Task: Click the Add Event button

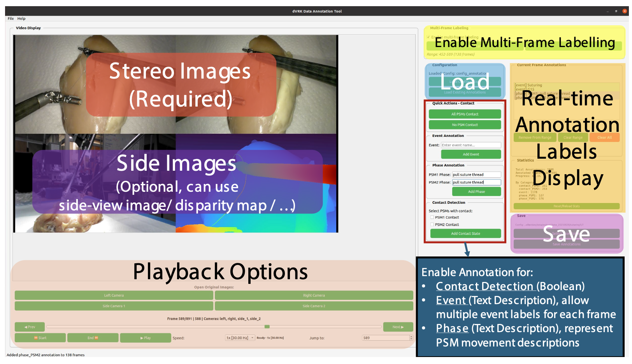Action: (x=471, y=154)
